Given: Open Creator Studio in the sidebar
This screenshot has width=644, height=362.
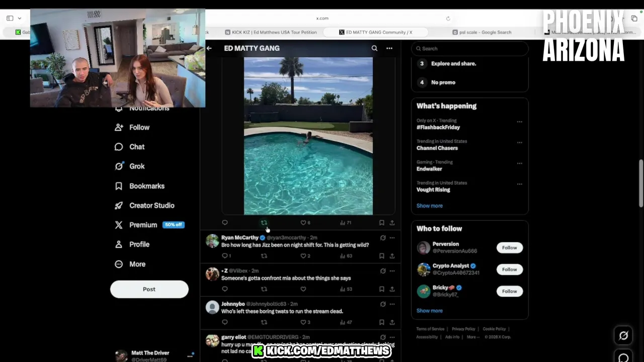Looking at the screenshot, I should coord(144,206).
